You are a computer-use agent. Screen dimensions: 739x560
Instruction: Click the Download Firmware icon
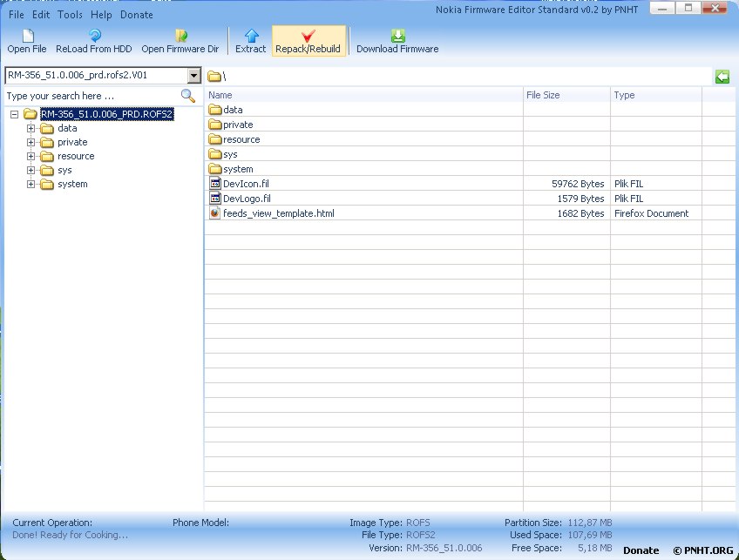(397, 36)
